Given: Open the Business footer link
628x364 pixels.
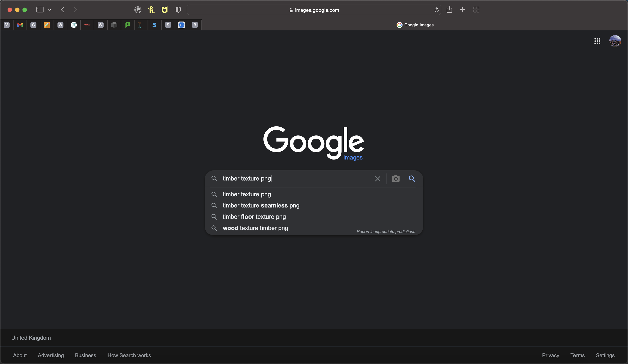Looking at the screenshot, I should pos(85,355).
